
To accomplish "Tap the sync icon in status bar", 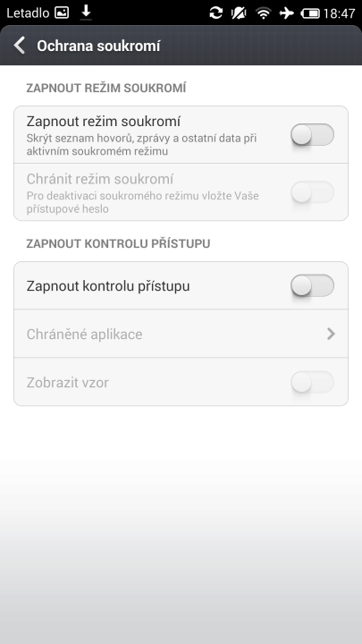I will pos(216,13).
